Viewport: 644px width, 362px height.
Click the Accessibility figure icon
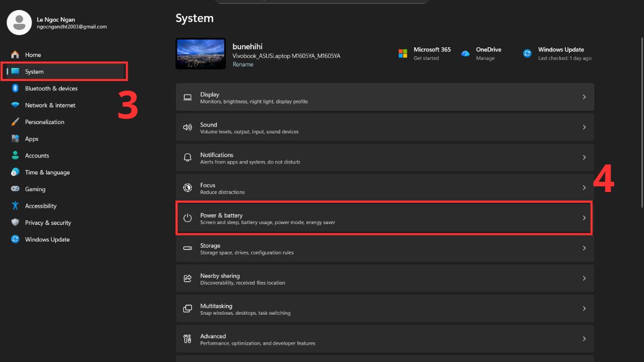[15, 206]
